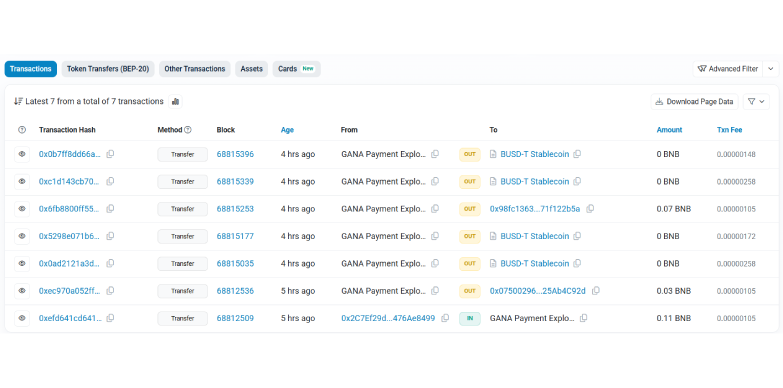Open the Other Transactions tab

195,69
